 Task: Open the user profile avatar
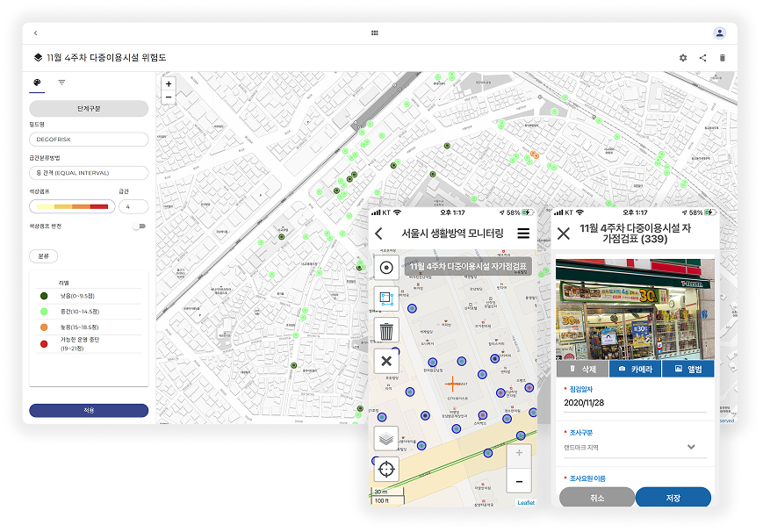pos(720,32)
